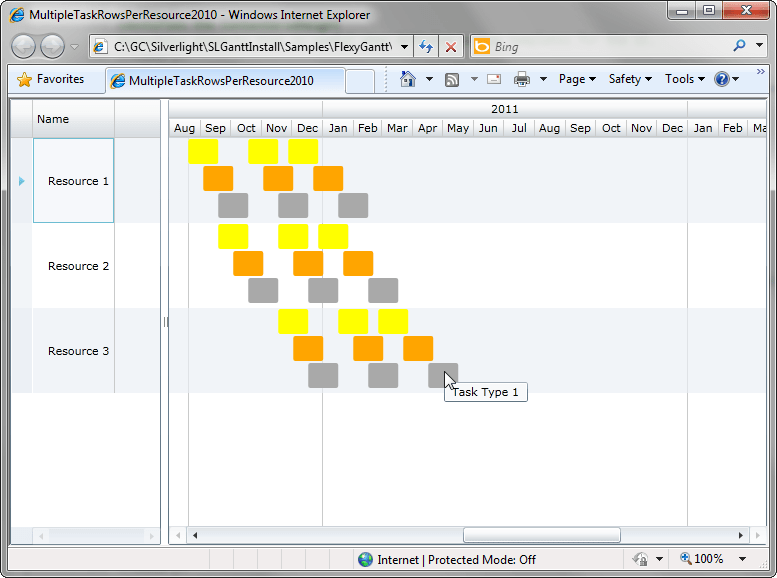Click the name grid scrollbar left arrow
777x578 pixels.
coord(41,535)
